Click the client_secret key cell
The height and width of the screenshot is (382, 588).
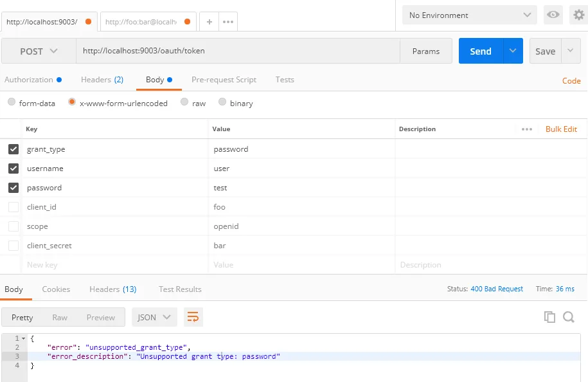coord(115,246)
